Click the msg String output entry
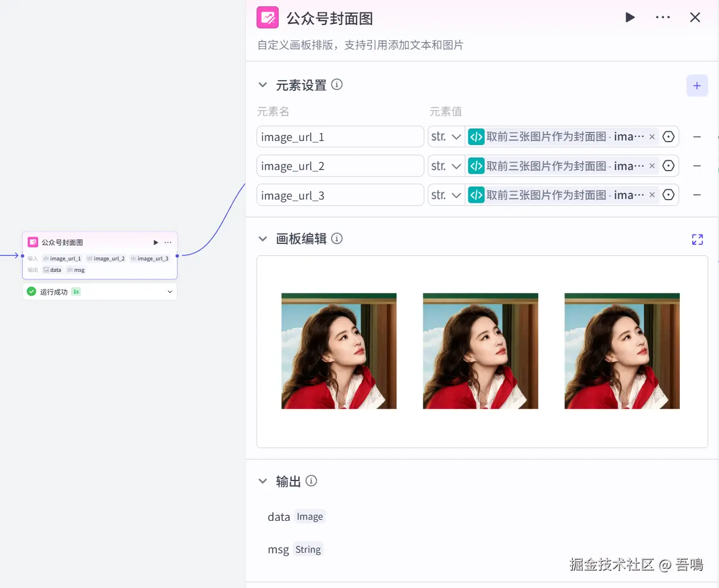This screenshot has width=719, height=588. click(295, 549)
